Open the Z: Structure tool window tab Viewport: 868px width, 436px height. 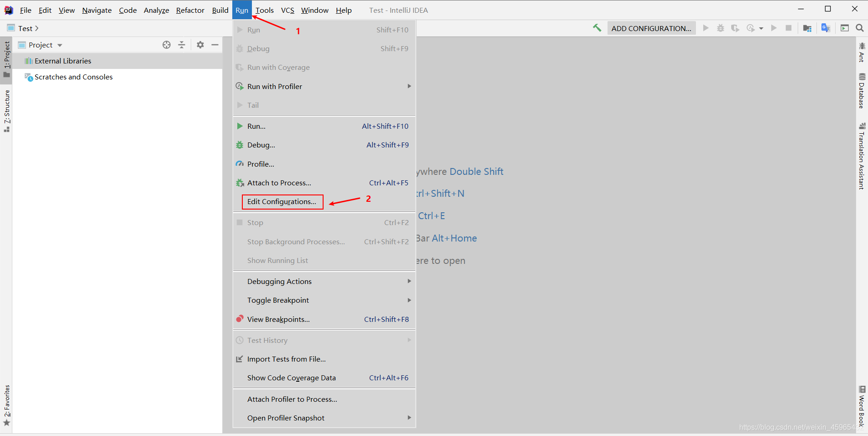pos(6,111)
